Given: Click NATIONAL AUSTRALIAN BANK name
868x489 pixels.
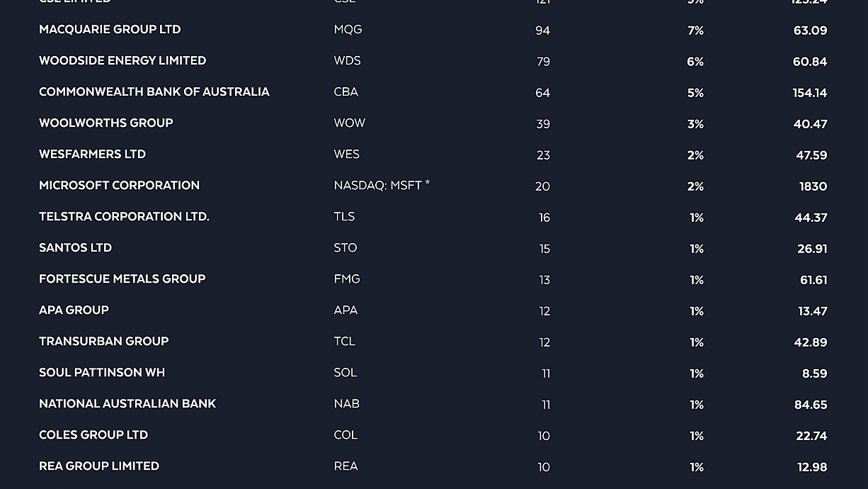Looking at the screenshot, I should coord(127,404).
